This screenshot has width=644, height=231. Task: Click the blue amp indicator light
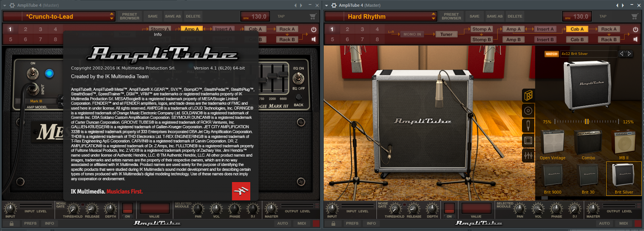click(x=49, y=73)
